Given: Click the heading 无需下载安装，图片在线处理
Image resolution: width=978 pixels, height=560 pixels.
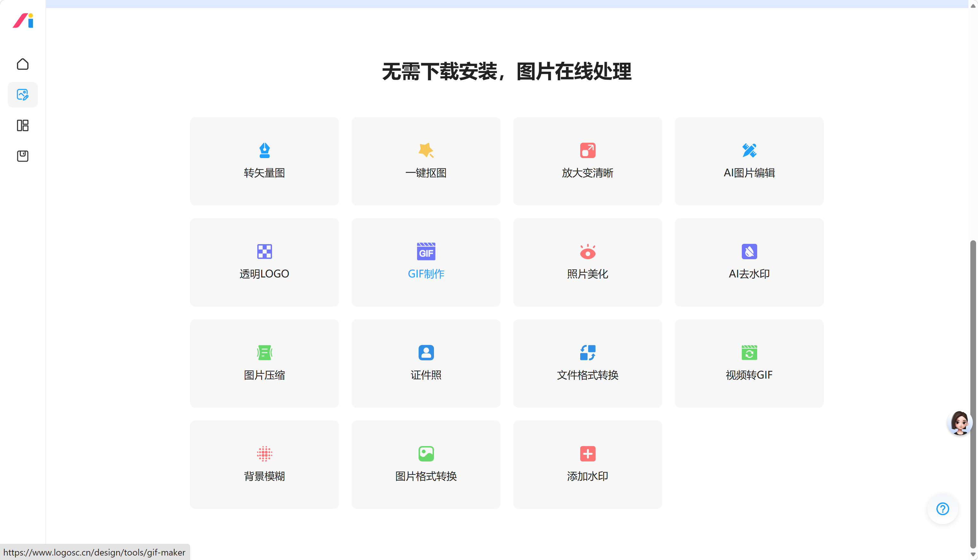Looking at the screenshot, I should coord(507,72).
